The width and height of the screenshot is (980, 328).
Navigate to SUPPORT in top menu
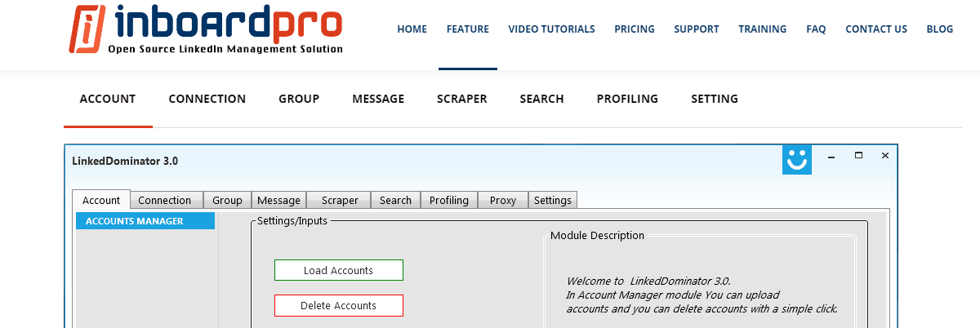coord(697,29)
